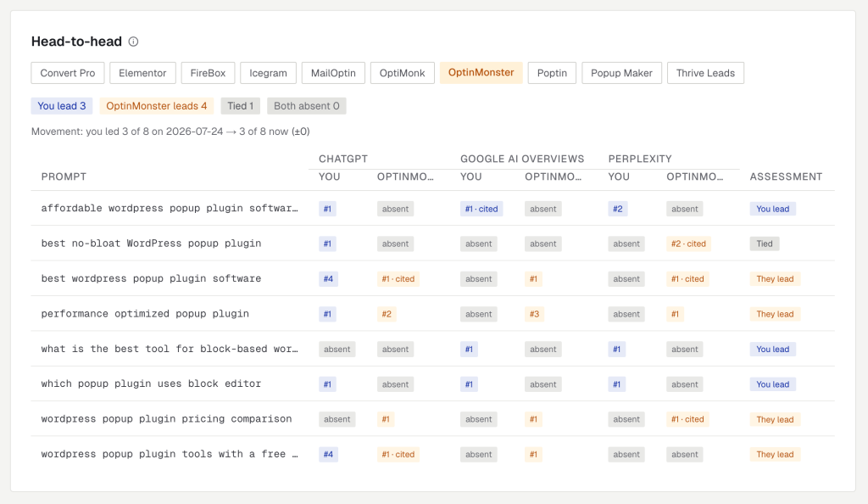Screen dimensions: 868x504
Task: Click the CHATGPT group header
Action: pos(343,159)
